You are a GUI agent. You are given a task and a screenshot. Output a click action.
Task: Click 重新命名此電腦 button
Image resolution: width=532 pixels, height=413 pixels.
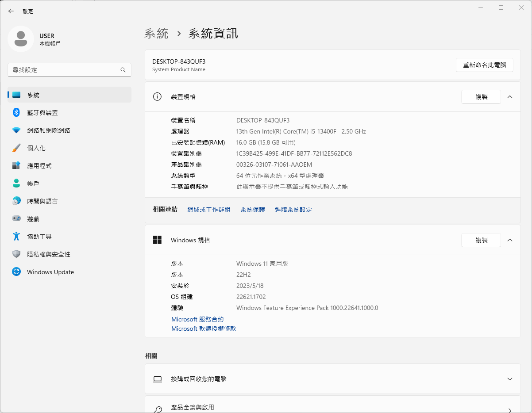click(x=485, y=65)
